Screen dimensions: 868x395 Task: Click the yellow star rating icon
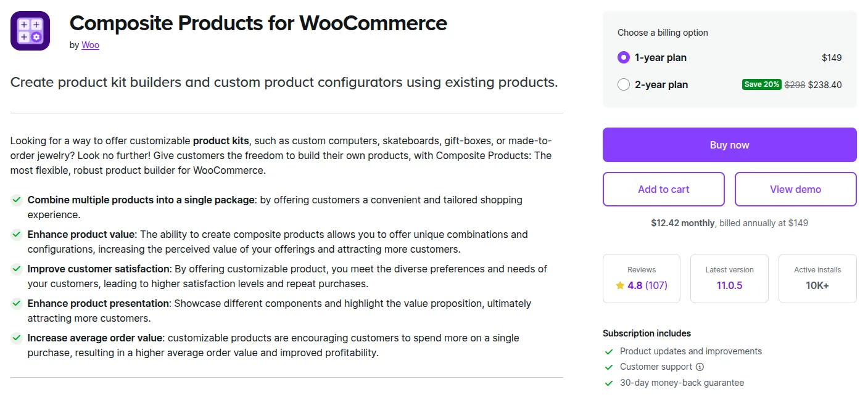point(620,285)
